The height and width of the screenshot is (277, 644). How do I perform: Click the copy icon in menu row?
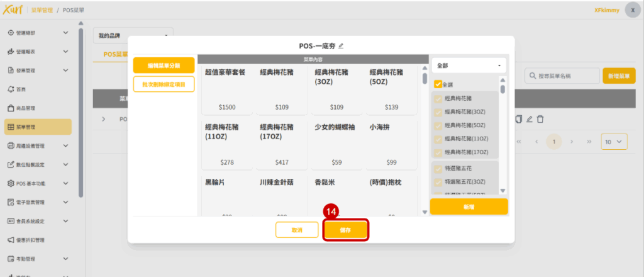pyautogui.click(x=519, y=119)
